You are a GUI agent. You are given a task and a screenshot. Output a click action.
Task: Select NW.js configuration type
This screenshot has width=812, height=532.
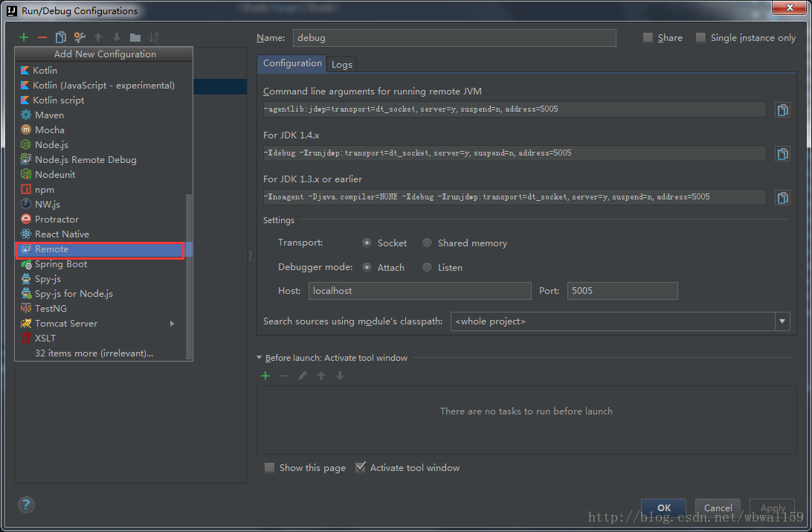point(101,205)
